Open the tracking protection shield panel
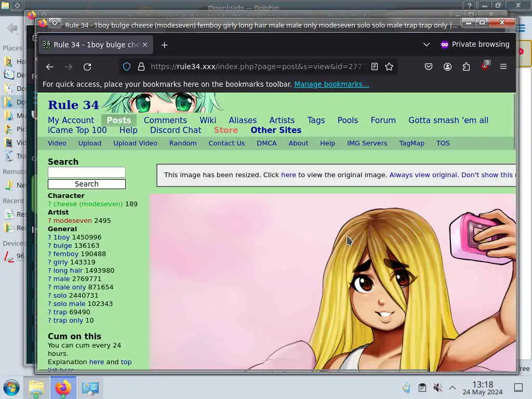Screen dimensions: 532x399 [127, 66]
